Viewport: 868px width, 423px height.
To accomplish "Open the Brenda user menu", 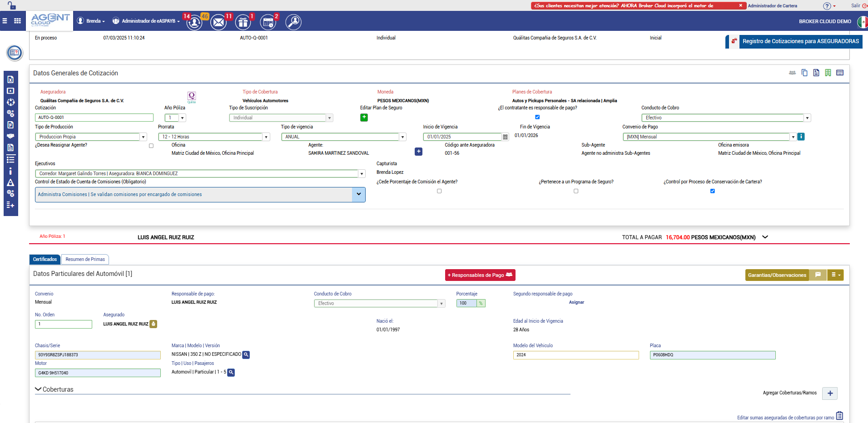I will (x=91, y=21).
